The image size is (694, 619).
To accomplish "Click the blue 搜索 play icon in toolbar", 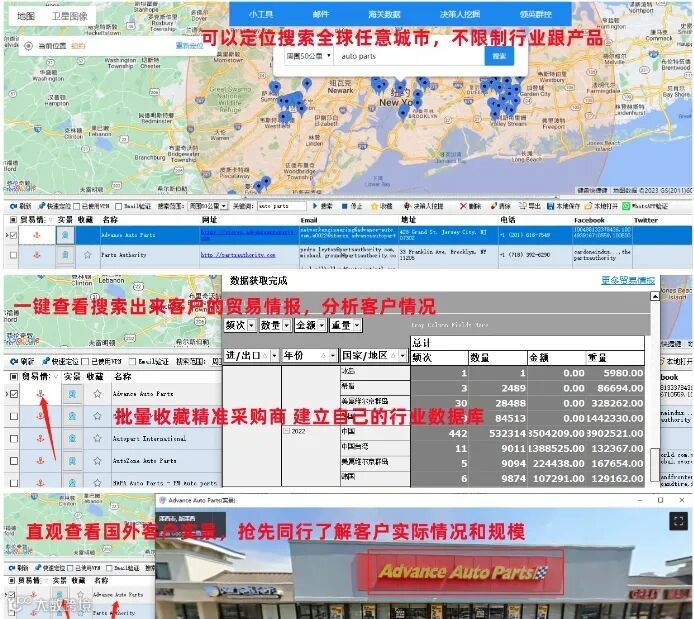I will coord(315,206).
